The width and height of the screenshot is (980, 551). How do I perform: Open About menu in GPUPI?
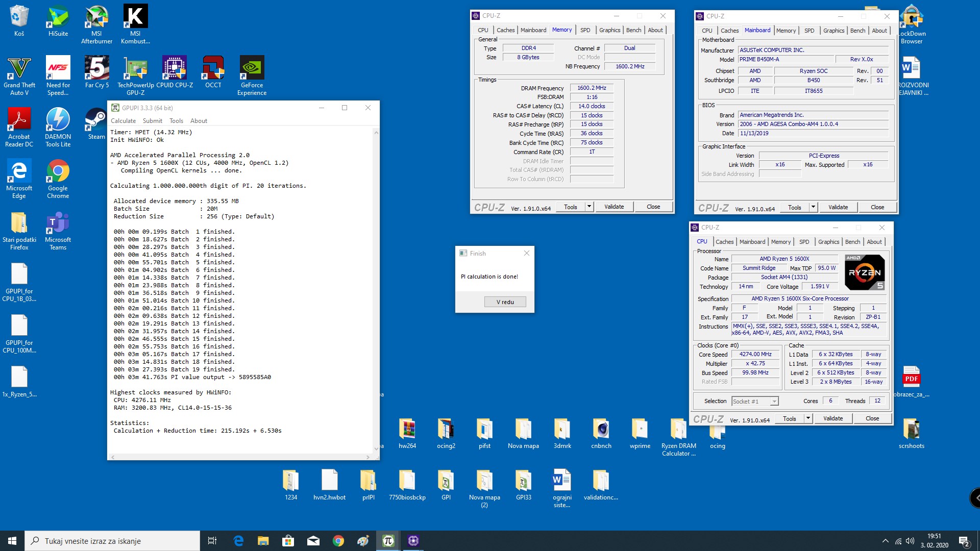(199, 121)
